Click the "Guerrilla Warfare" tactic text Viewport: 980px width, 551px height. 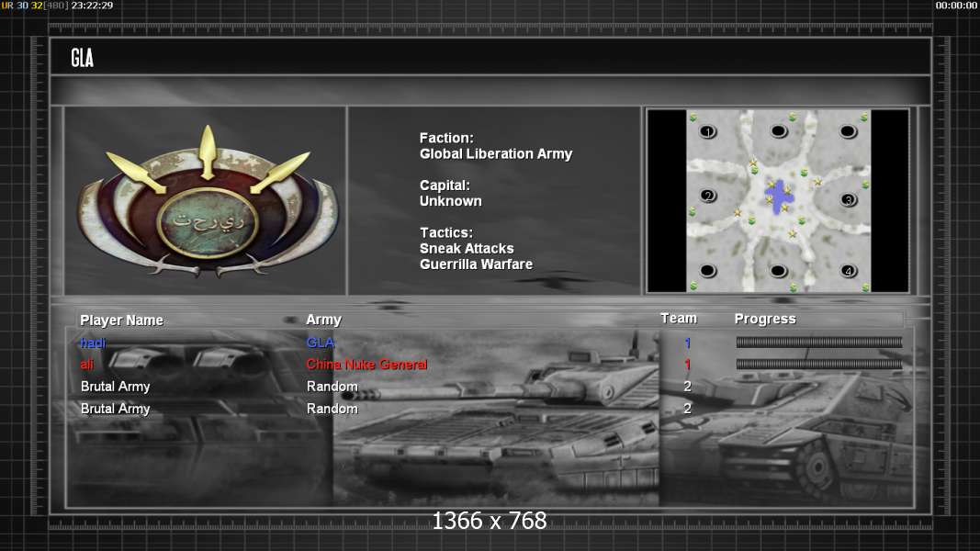tap(477, 264)
